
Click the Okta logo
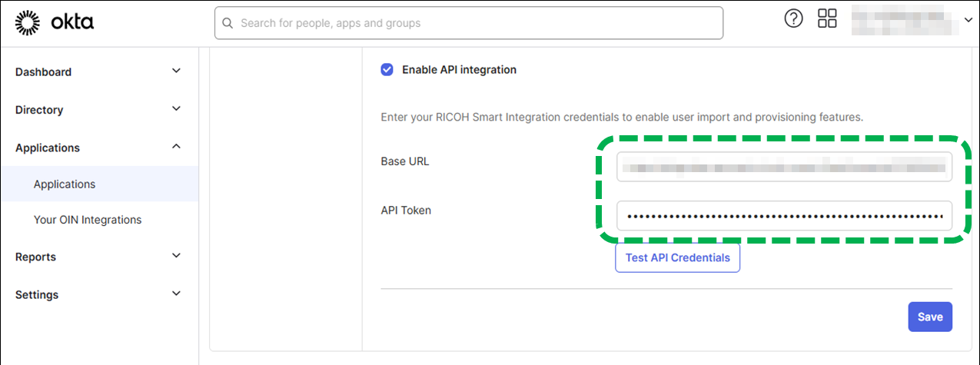coord(54,23)
